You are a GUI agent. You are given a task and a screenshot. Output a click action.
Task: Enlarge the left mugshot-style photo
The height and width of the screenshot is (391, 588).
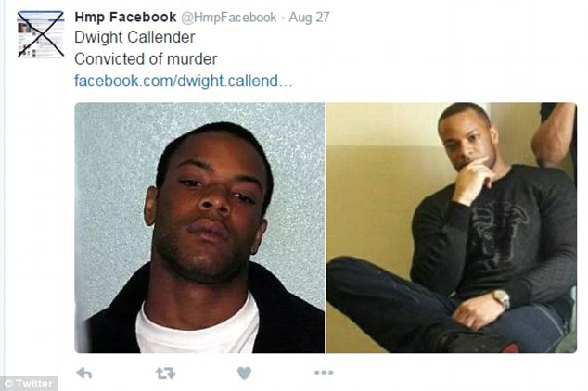click(199, 227)
